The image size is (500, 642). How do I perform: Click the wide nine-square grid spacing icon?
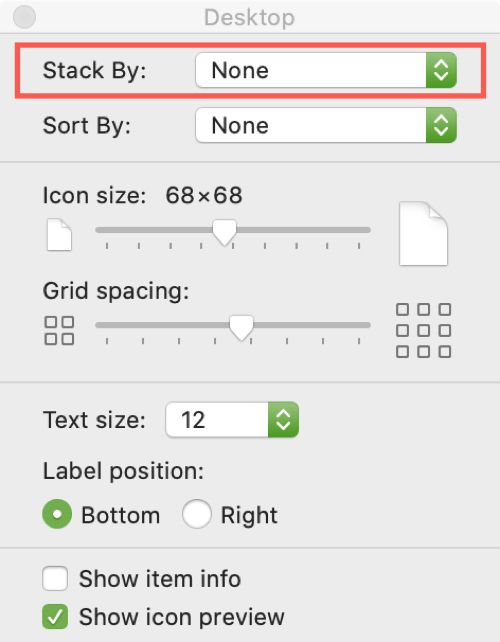[423, 330]
